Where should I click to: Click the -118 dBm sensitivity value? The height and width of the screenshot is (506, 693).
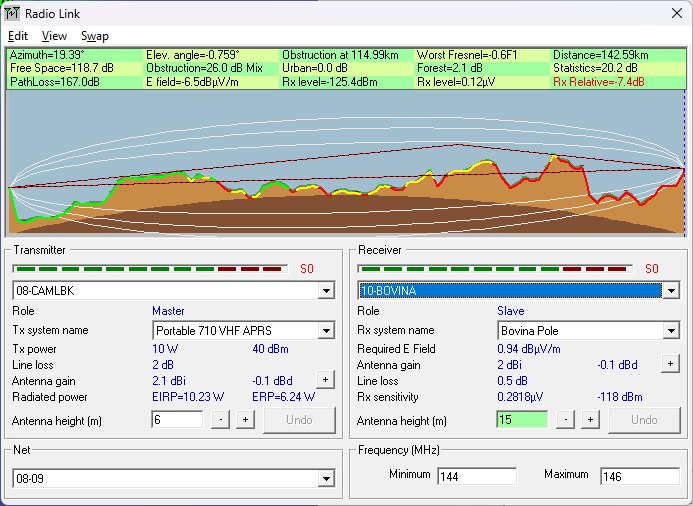click(620, 396)
